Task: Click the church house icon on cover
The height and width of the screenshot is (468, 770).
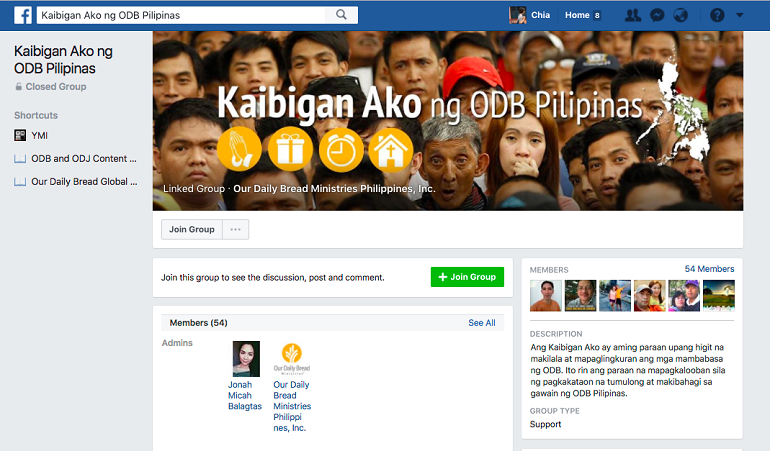Action: coord(391,149)
